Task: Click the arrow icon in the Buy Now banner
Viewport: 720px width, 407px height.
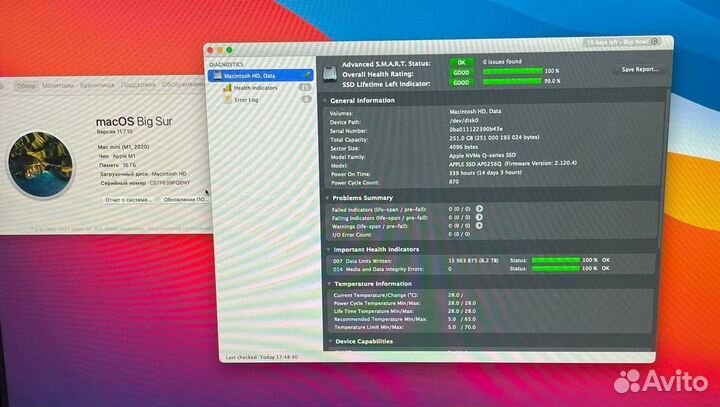Action: click(x=655, y=41)
